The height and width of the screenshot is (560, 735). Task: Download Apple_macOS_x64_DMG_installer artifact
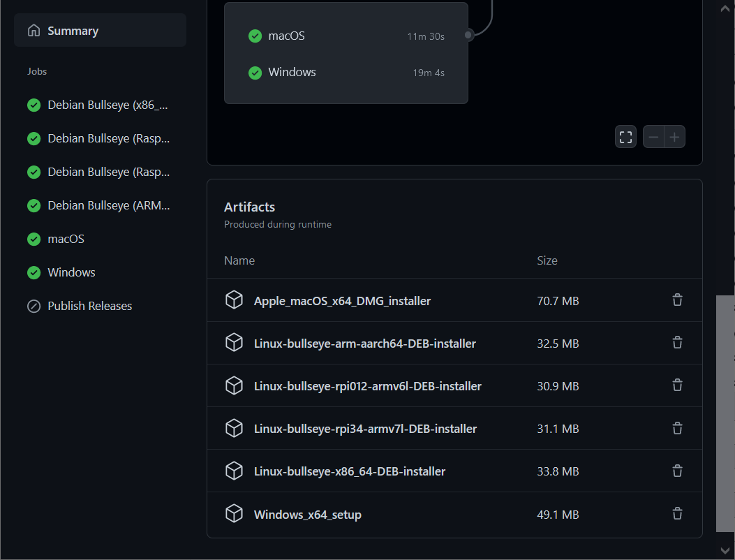click(342, 301)
